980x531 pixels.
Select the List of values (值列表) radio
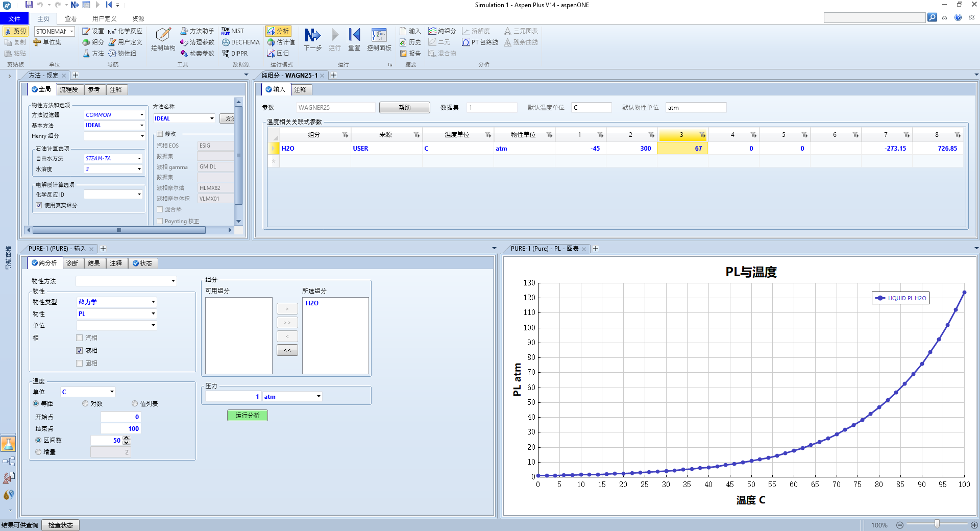tap(135, 403)
